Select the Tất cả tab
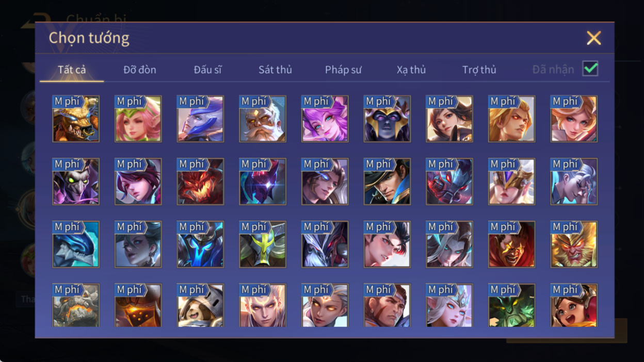This screenshot has height=362, width=644. pos(72,70)
